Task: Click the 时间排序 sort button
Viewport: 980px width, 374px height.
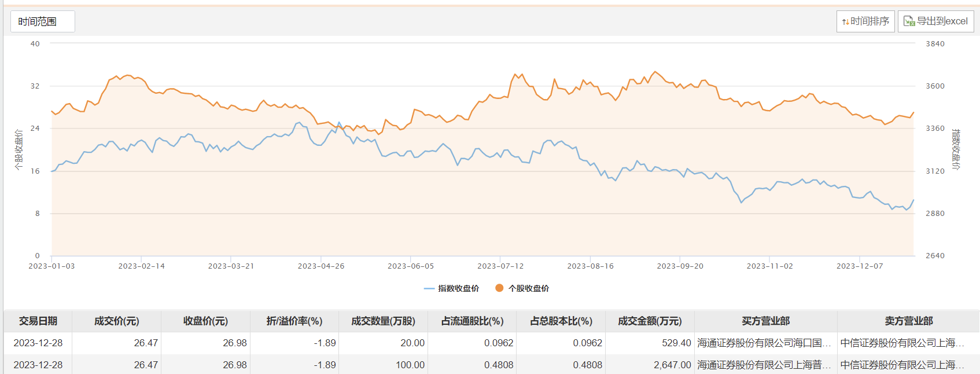Action: point(865,21)
